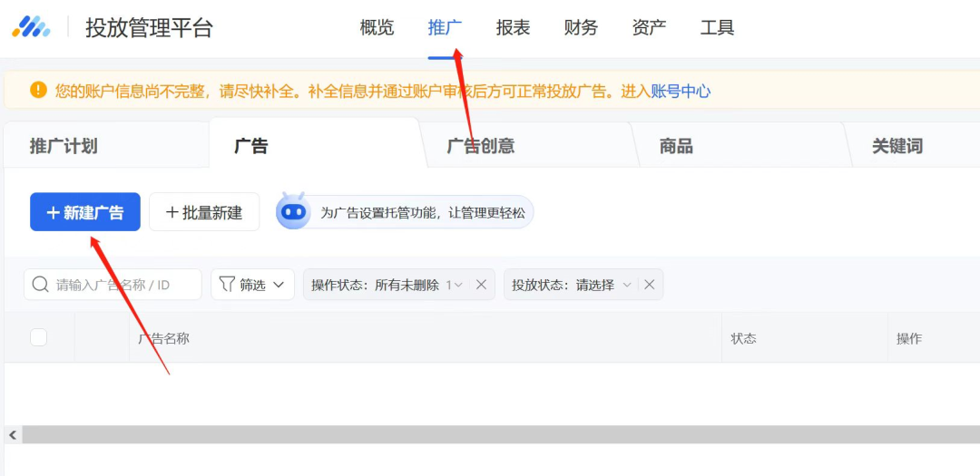This screenshot has height=476, width=980.
Task: Toggle the select-all checkbox in table header
Action: [x=38, y=337]
